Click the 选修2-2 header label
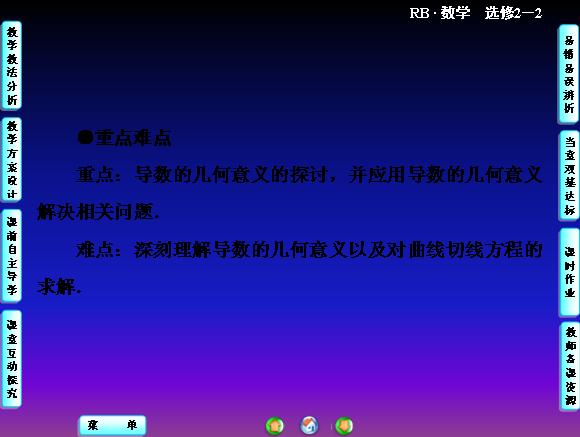 point(513,13)
